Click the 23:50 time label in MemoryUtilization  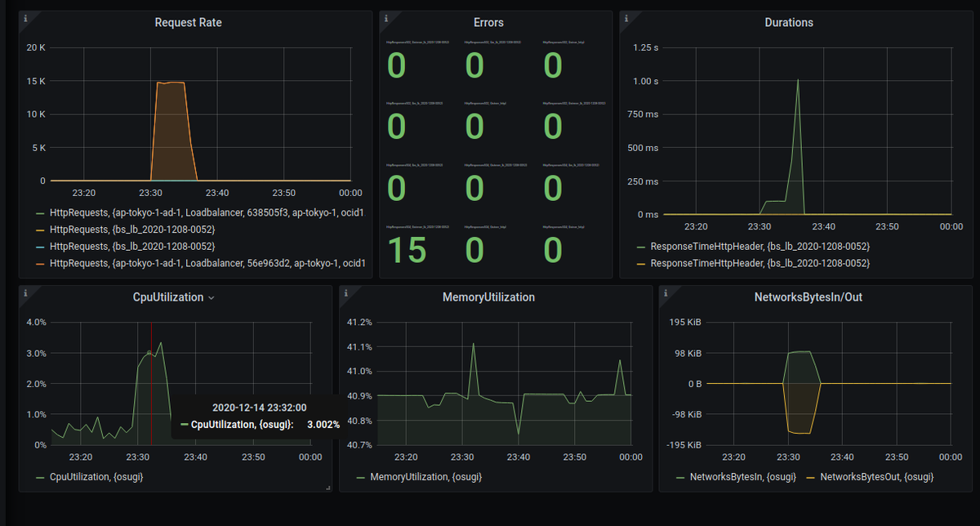[576, 457]
